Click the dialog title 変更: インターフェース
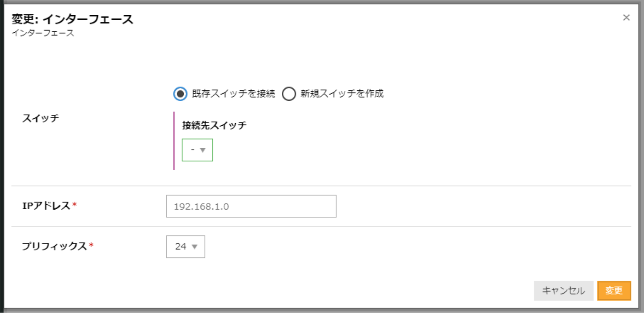 click(72, 19)
